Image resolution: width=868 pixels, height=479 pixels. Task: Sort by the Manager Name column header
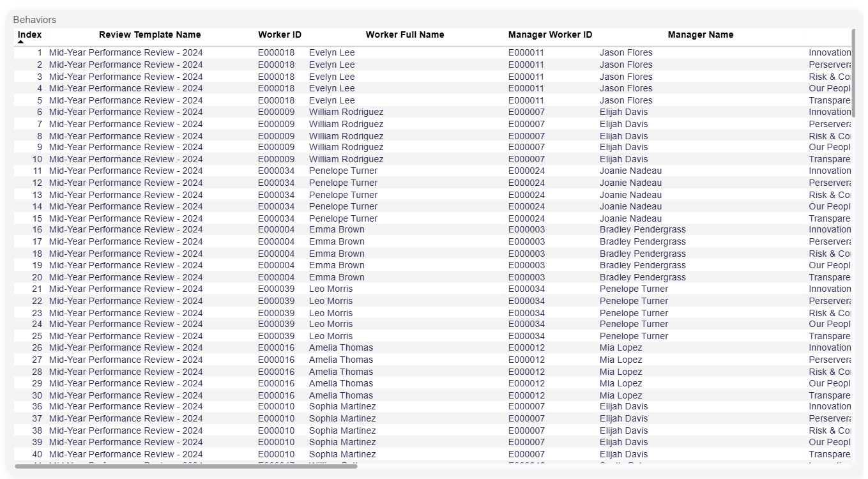(700, 34)
